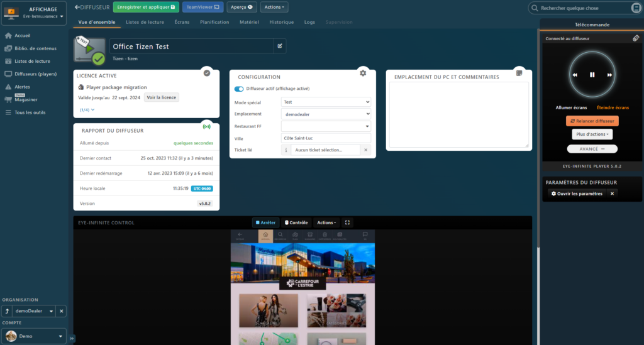This screenshot has width=644, height=345.
Task: Toggle the Diffuseur actif switch
Action: [239, 89]
